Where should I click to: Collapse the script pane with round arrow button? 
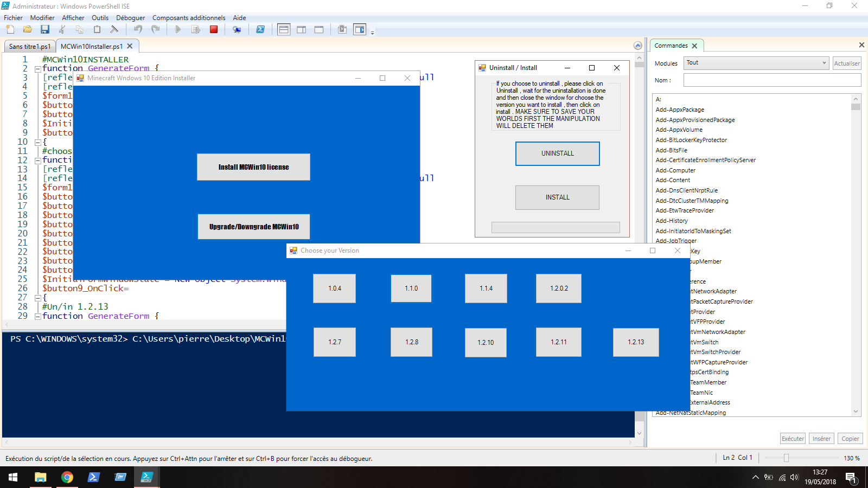tap(638, 46)
